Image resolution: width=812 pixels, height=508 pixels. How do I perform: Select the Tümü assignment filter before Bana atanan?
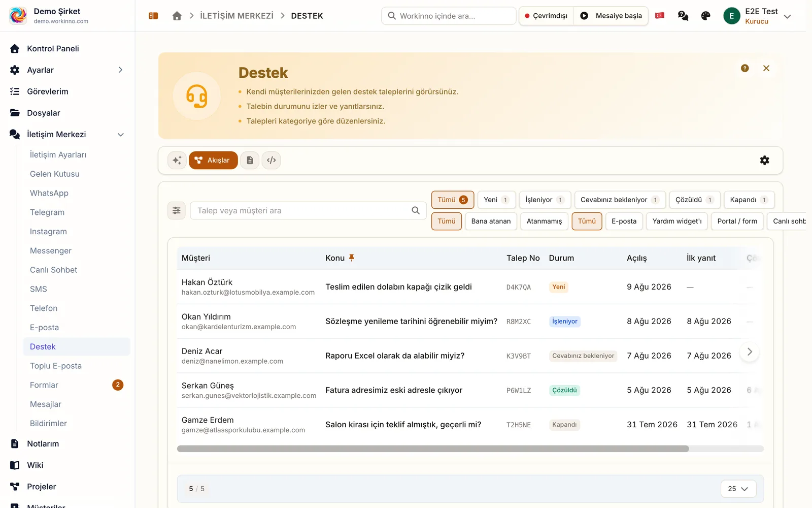pyautogui.click(x=447, y=221)
